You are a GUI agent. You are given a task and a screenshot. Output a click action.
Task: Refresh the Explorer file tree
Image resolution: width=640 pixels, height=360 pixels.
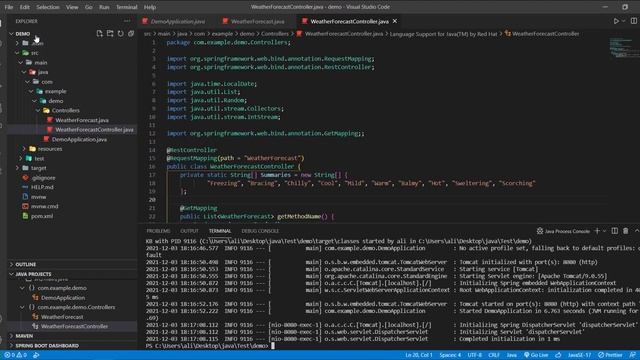click(x=120, y=33)
